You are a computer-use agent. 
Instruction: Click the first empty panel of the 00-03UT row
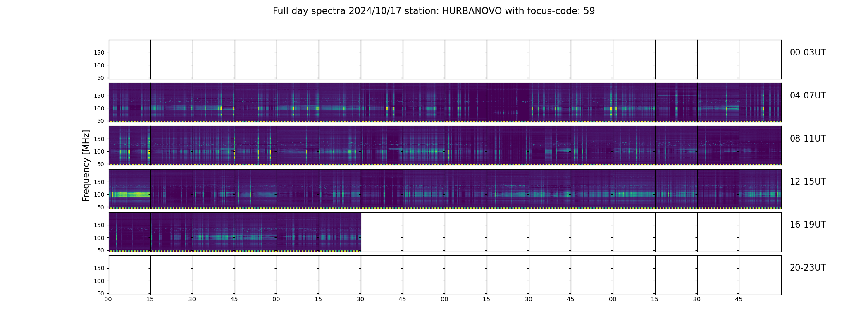pyautogui.click(x=130, y=60)
